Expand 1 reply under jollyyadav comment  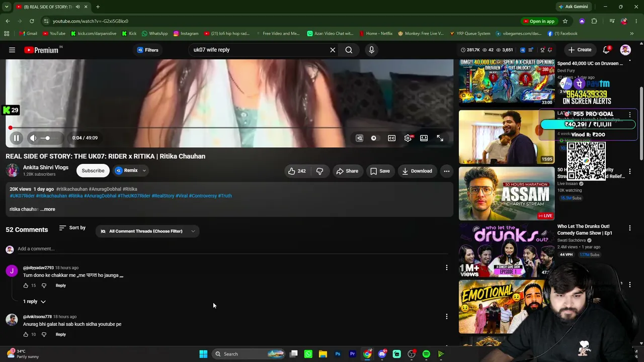[x=34, y=302]
